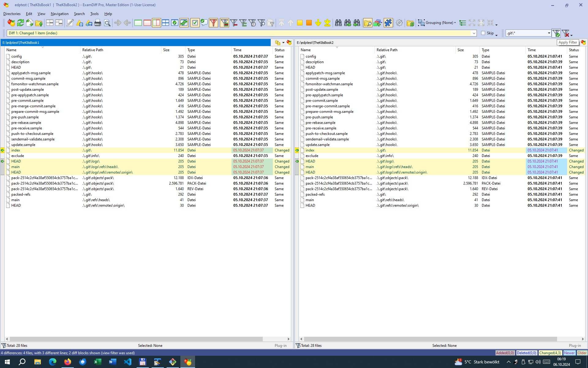
Task: Click the orange square icon in toolbar
Action: (309, 23)
